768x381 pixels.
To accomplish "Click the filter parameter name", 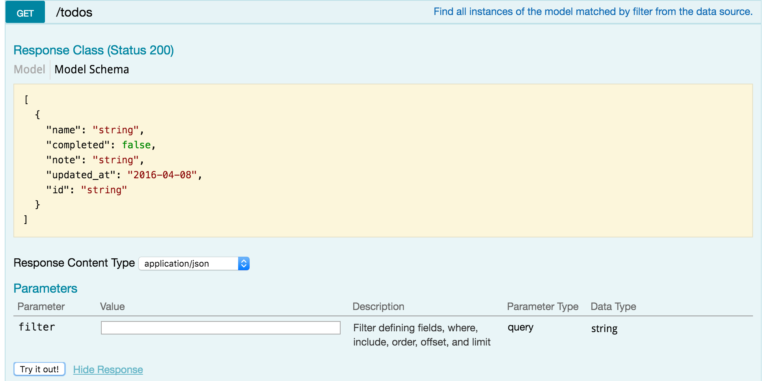I will click(x=37, y=327).
